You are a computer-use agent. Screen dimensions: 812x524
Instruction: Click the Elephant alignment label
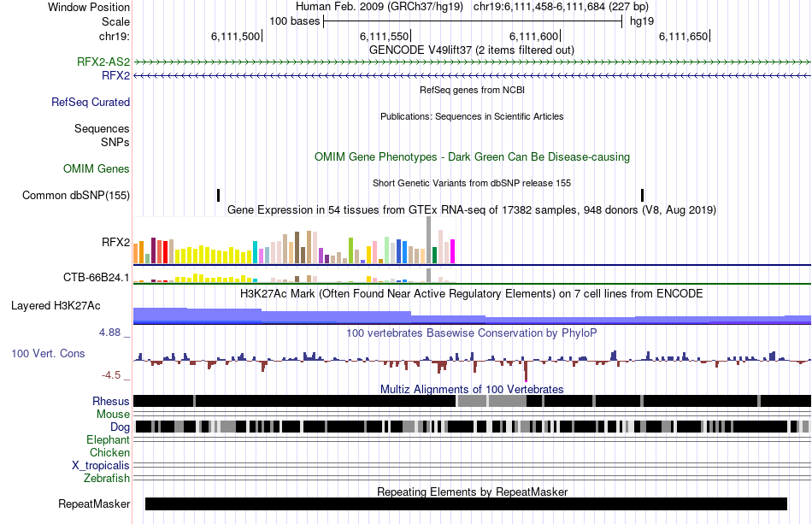108,439
